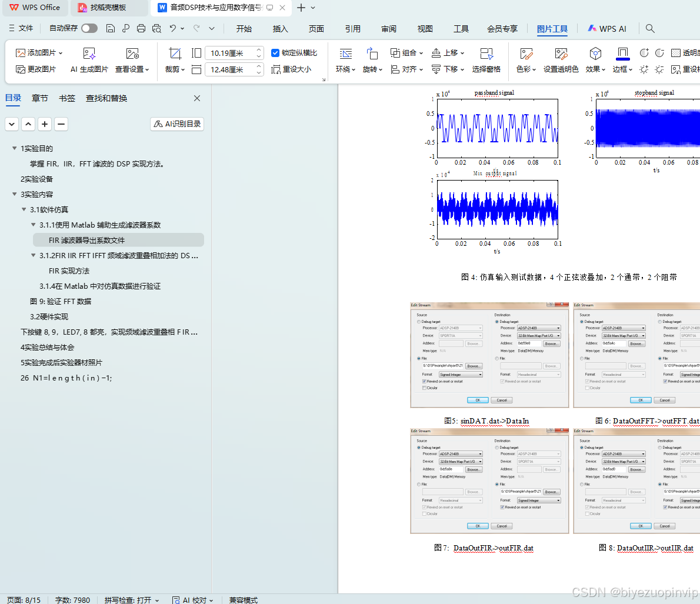Click expand-down chevron in outline toolbar
Viewport: 700px width, 604px height.
click(x=12, y=124)
